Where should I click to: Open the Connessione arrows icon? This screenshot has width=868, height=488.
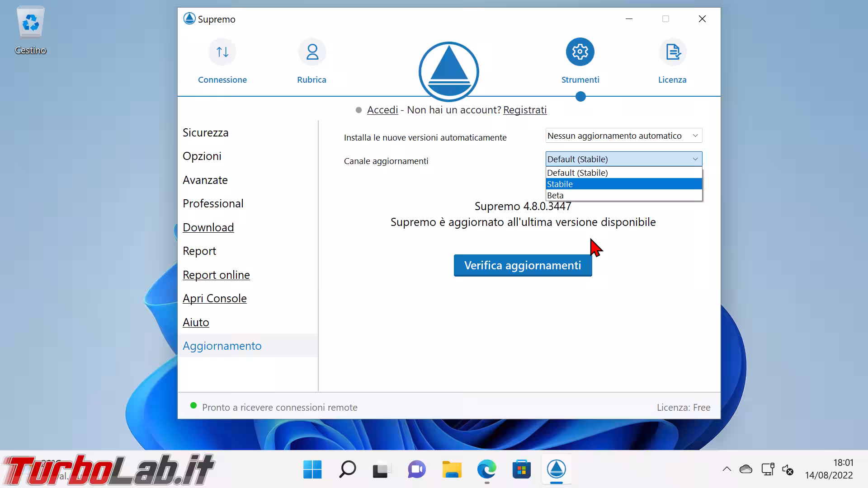point(222,52)
